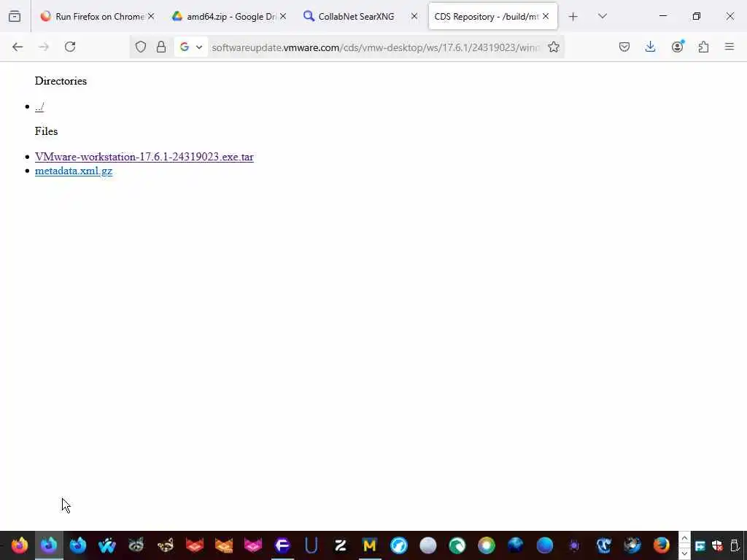
Task: Launch orange Firefox from taskbar start
Action: (x=20, y=545)
